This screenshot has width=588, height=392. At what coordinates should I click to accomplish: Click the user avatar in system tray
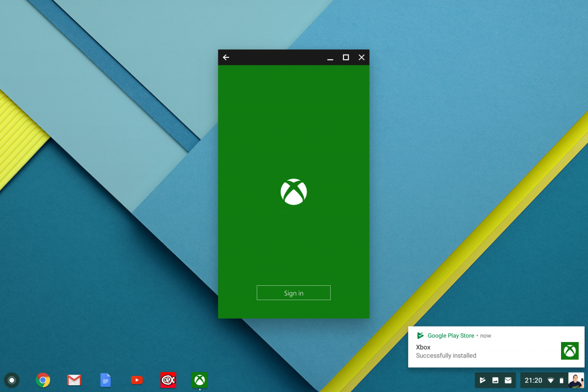click(x=575, y=380)
